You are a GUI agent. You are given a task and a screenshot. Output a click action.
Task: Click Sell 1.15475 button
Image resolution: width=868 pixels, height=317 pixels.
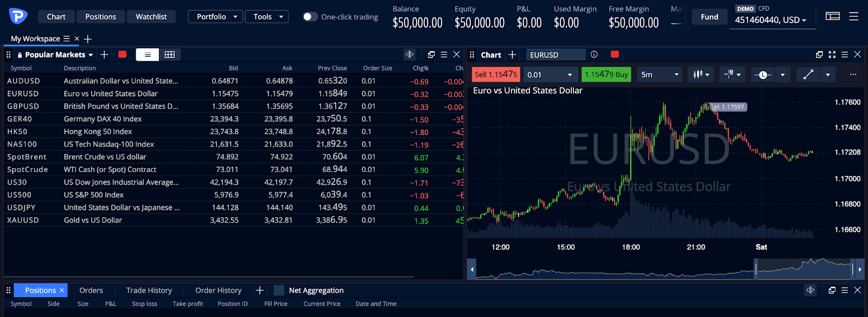(x=496, y=74)
